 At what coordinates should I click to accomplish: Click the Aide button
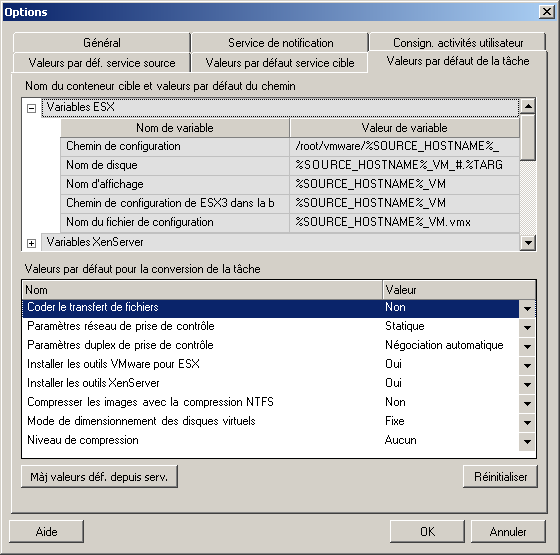pos(46,531)
